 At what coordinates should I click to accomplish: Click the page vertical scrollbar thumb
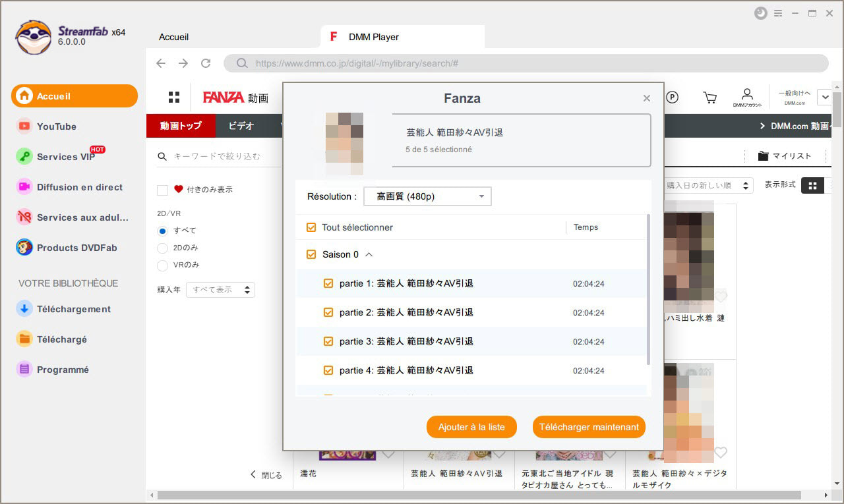pos(837,109)
